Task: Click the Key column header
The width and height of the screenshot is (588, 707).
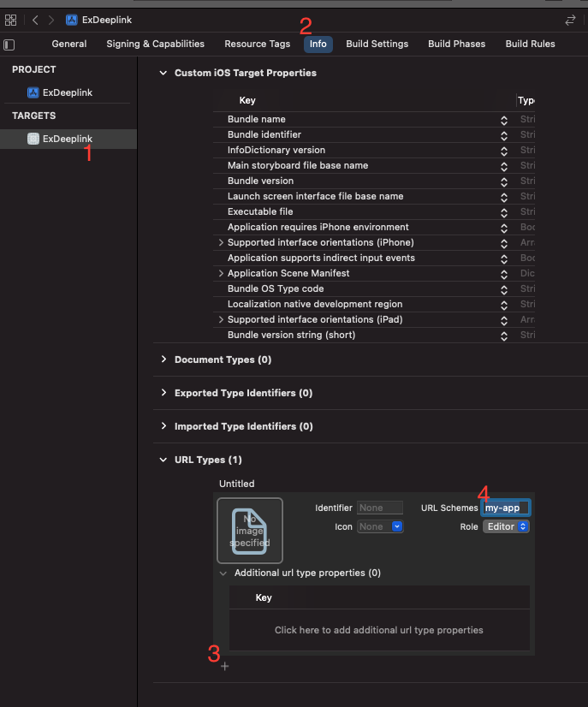Action: pyautogui.click(x=247, y=100)
